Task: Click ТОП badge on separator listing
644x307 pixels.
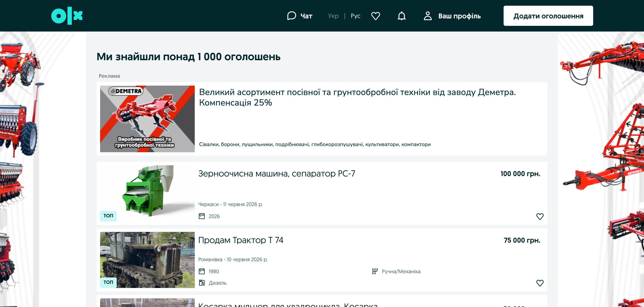Action: pyautogui.click(x=108, y=216)
